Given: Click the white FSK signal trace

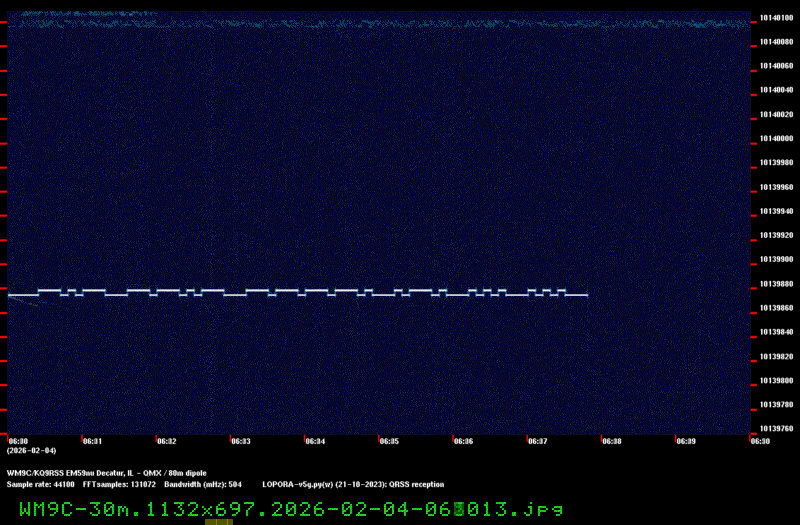Looking at the screenshot, I should coord(300,292).
